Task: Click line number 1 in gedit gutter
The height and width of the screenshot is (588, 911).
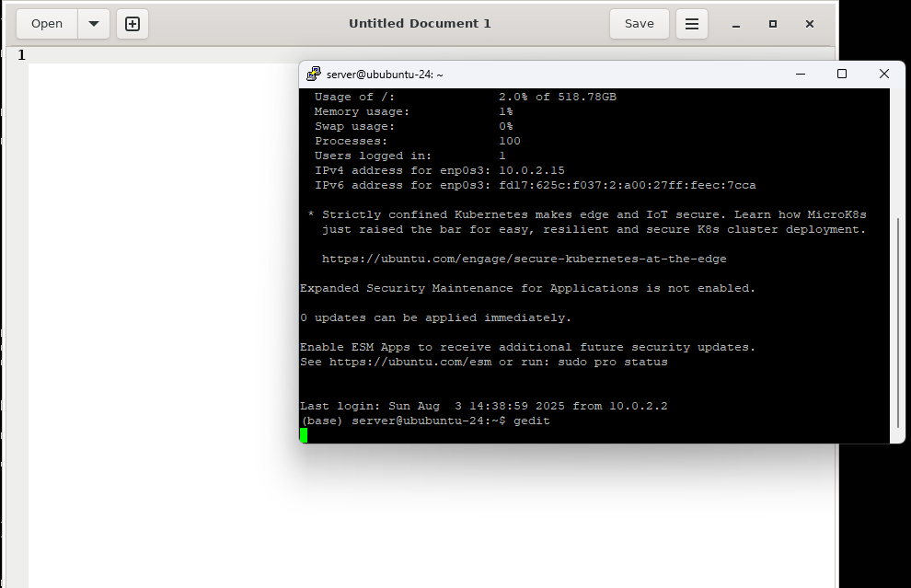Action: 21,55
